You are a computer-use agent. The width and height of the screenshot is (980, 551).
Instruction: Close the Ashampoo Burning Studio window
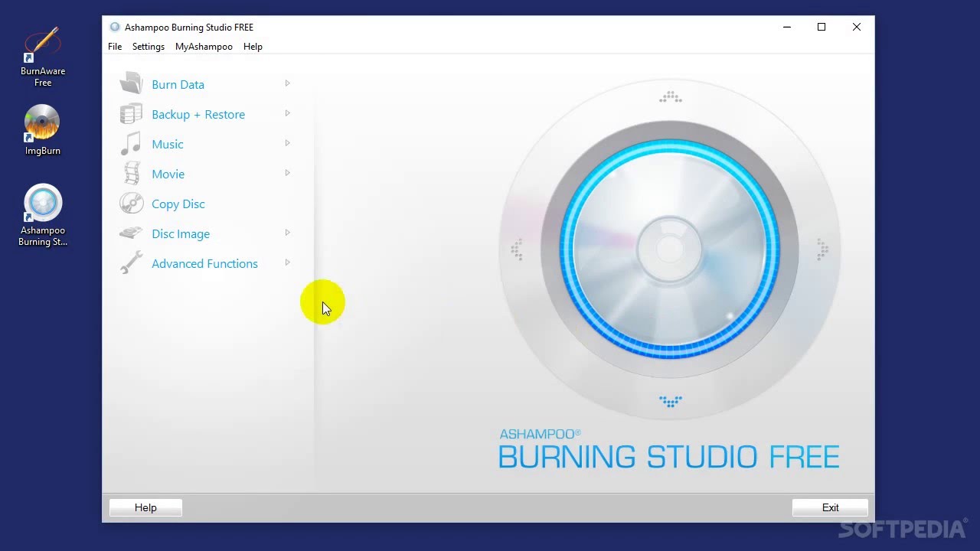pyautogui.click(x=857, y=27)
